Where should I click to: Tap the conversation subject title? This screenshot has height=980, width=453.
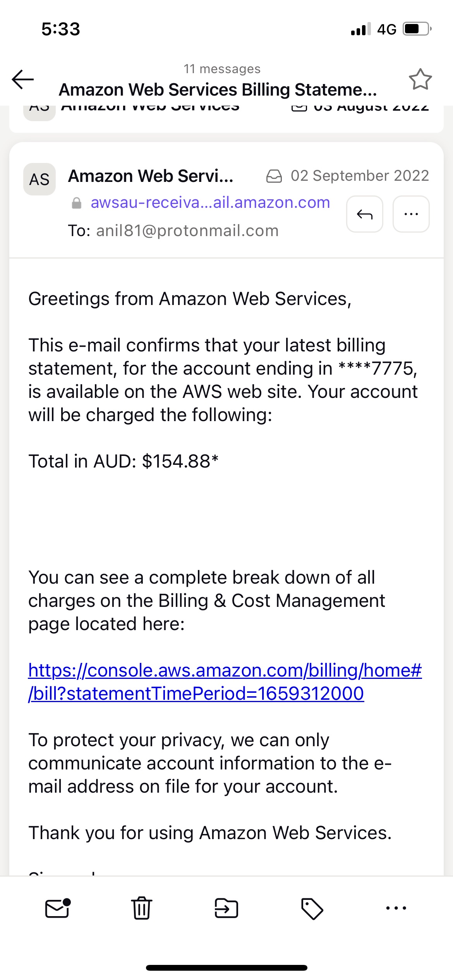218,90
